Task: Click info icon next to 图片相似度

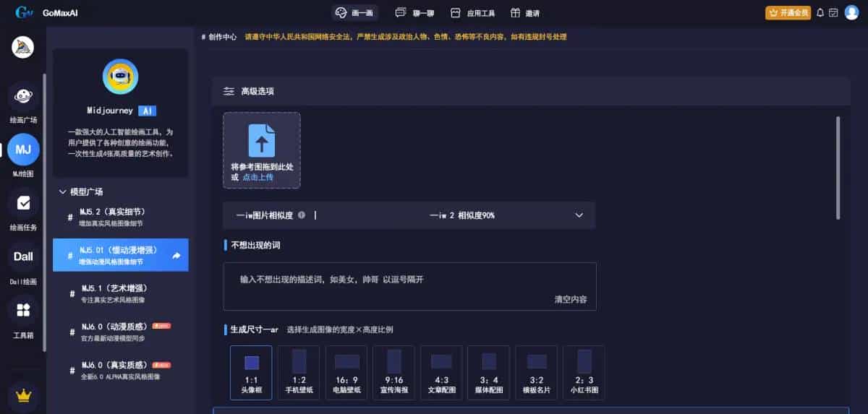Action: [302, 215]
